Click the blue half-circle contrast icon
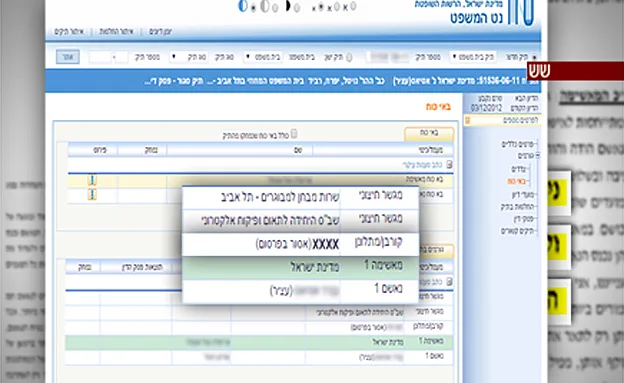624x383 pixels. tap(243, 6)
